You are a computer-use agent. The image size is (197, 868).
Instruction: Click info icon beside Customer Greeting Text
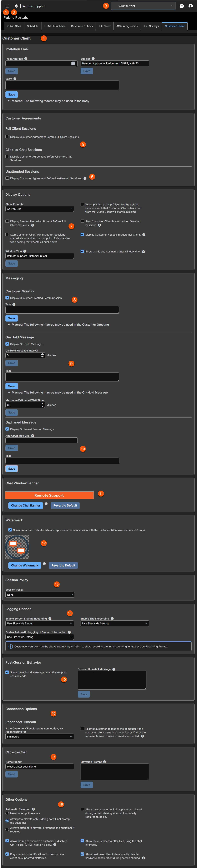tap(14, 304)
